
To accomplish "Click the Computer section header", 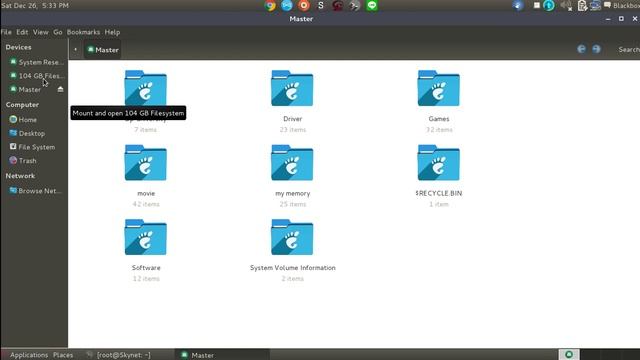I will coord(22,104).
